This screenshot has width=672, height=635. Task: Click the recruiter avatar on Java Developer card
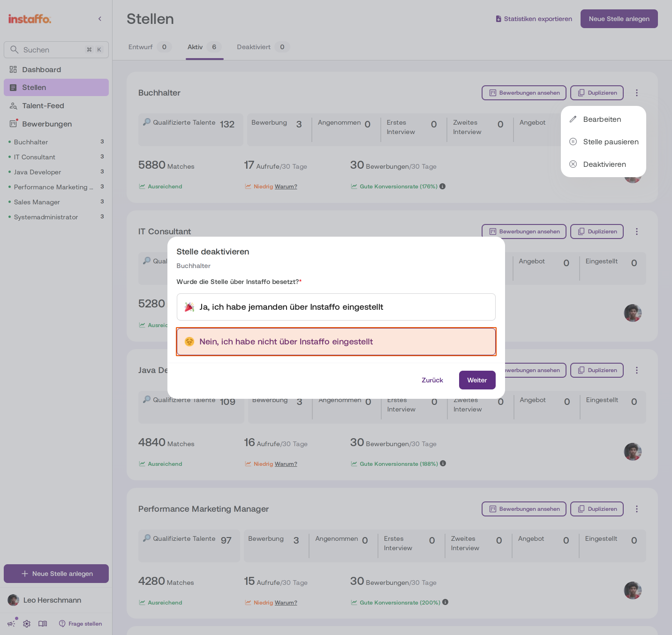(x=633, y=452)
